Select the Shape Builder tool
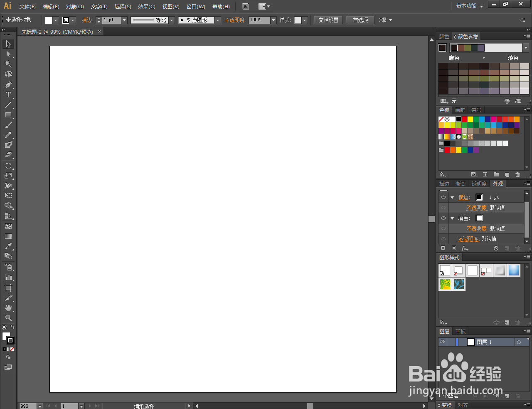Viewport: 532px width, 409px height. (x=8, y=206)
